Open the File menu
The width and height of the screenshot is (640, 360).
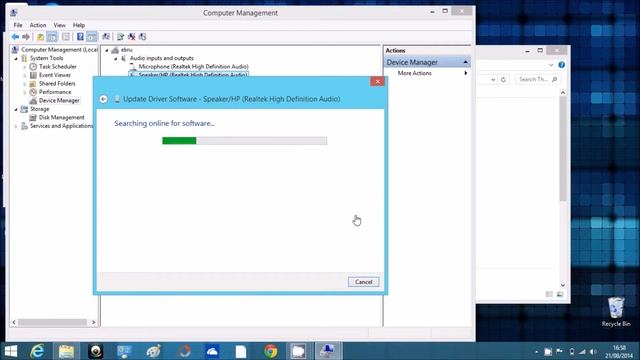(x=18, y=25)
